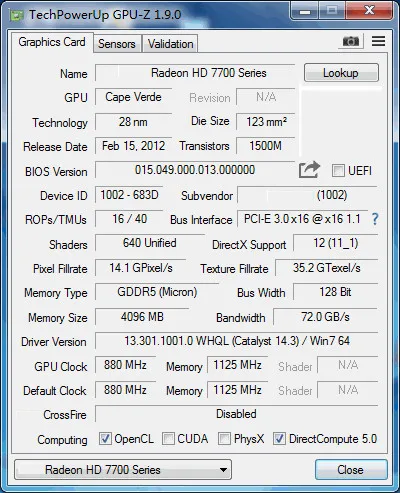
Task: Click the Bus Interface question mark
Action: tap(375, 219)
